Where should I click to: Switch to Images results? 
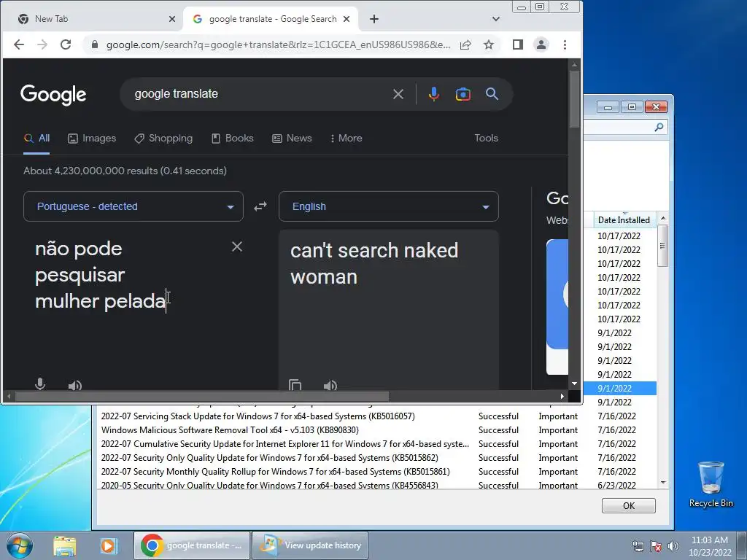click(92, 139)
